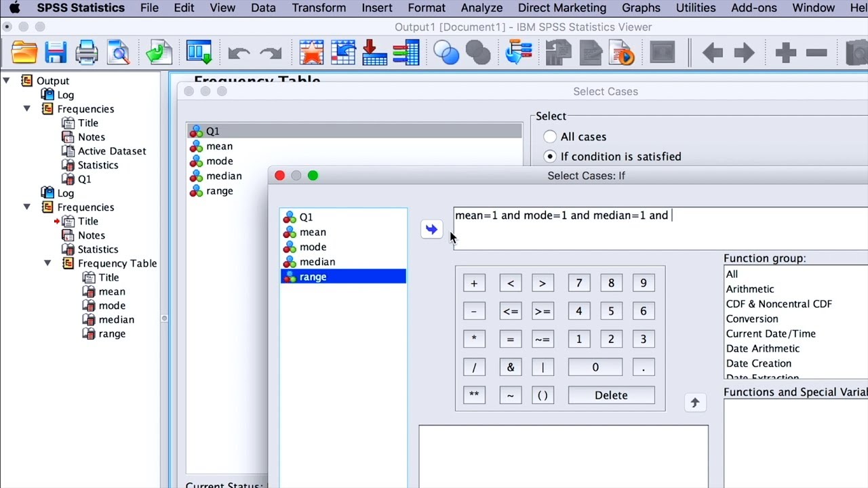Click the equals sign keypad button

[x=511, y=340]
